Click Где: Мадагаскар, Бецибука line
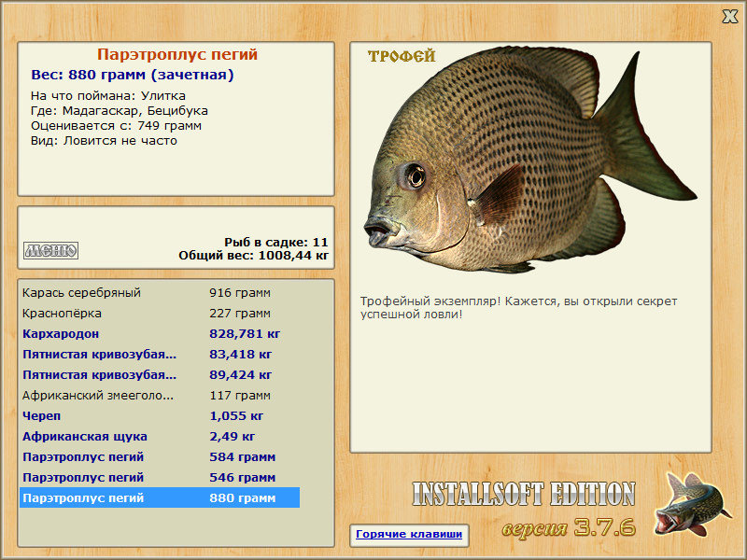The width and height of the screenshot is (747, 560). pyautogui.click(x=120, y=111)
